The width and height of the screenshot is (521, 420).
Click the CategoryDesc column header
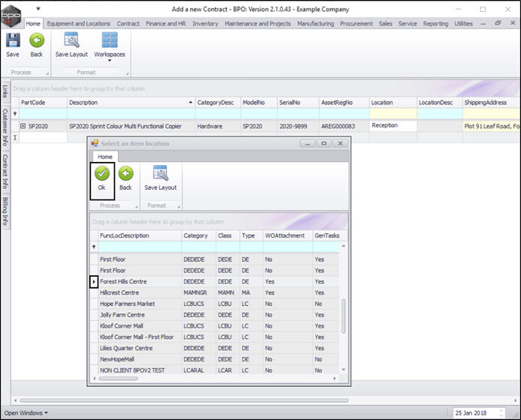point(218,102)
